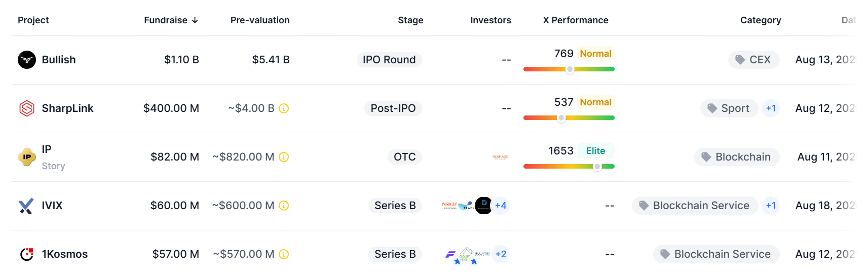Click the SharpLink red hexagon logo
This screenshot has height=277, width=868.
click(27, 108)
